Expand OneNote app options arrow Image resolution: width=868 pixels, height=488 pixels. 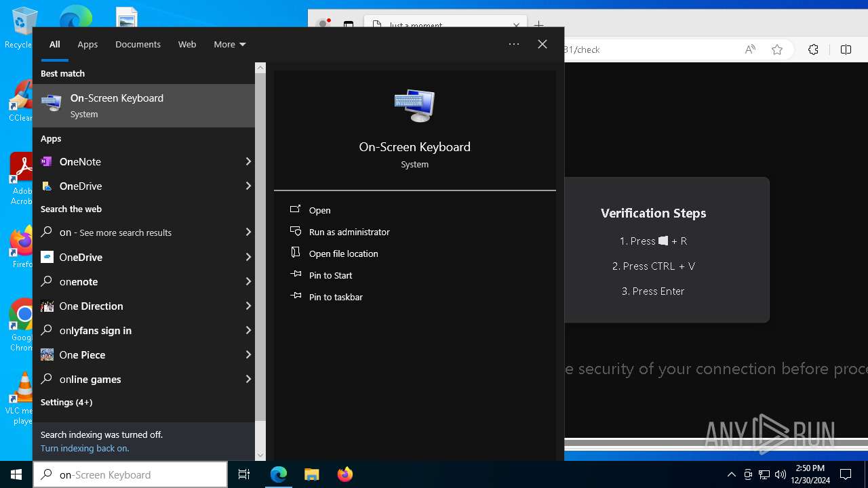click(248, 161)
